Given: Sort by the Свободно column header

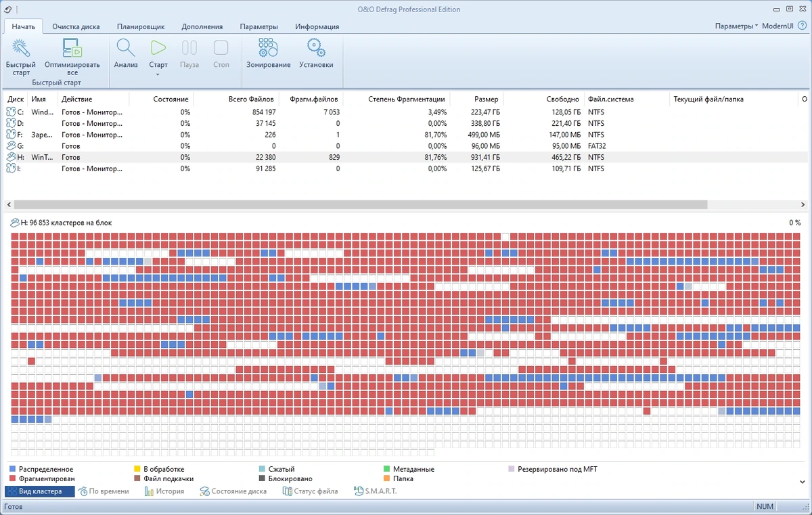Looking at the screenshot, I should pyautogui.click(x=563, y=99).
